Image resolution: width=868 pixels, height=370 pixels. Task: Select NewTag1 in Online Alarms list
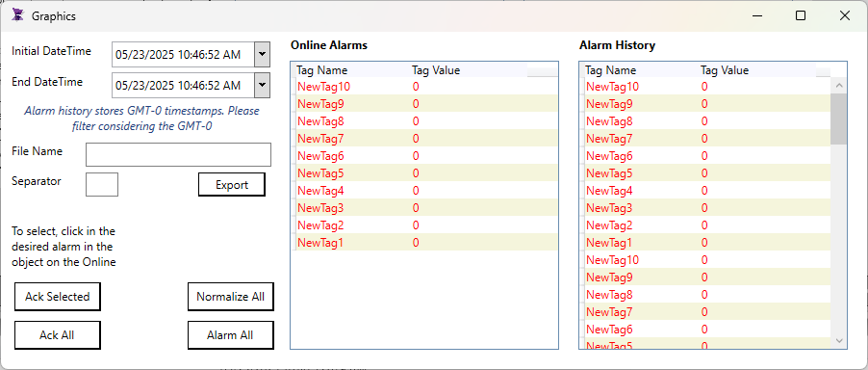[x=424, y=243]
